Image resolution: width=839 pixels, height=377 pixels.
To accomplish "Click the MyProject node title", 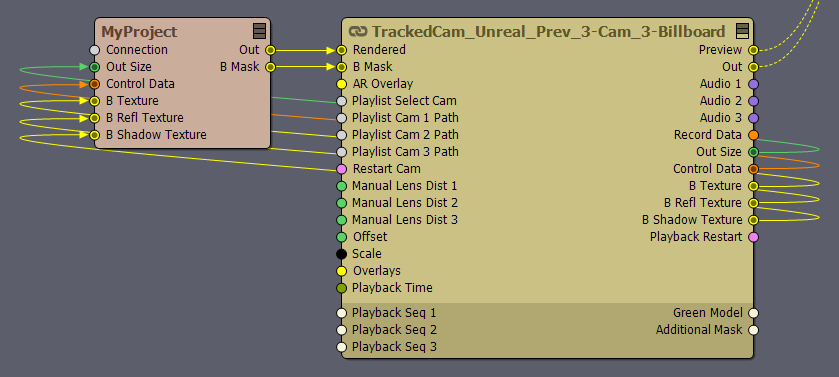I will coord(139,32).
